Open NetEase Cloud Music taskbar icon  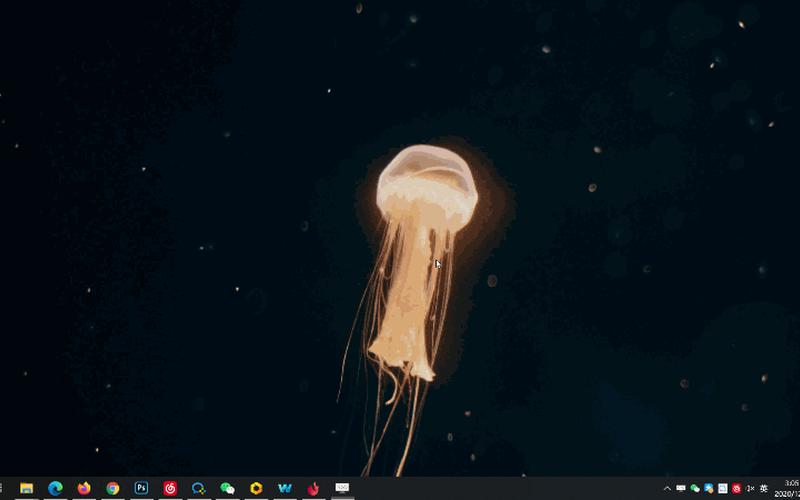(x=170, y=488)
